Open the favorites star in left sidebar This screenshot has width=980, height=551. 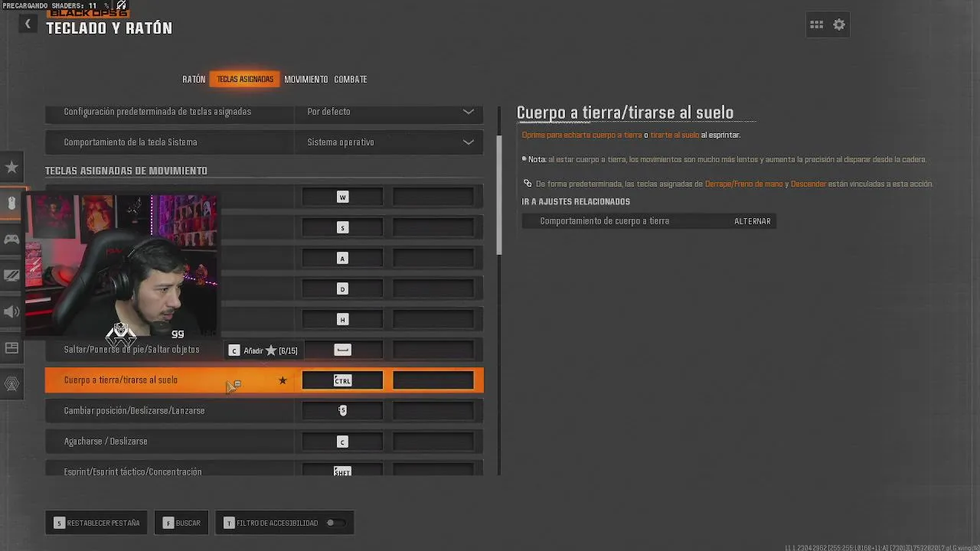point(11,167)
